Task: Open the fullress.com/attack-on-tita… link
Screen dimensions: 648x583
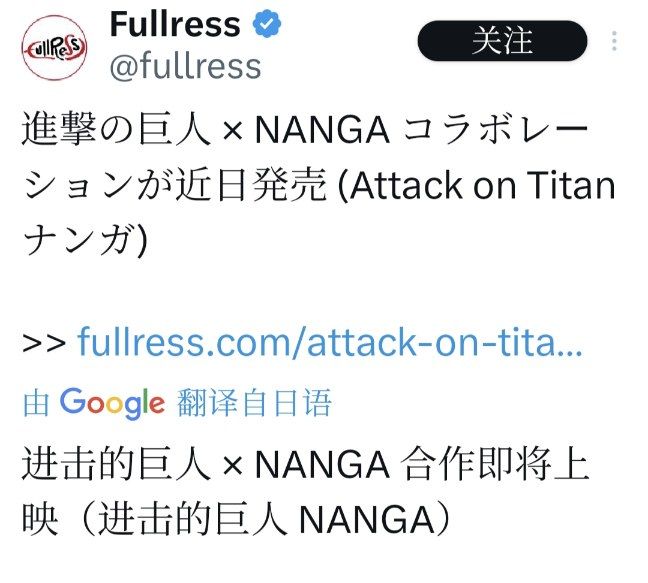Action: point(330,343)
